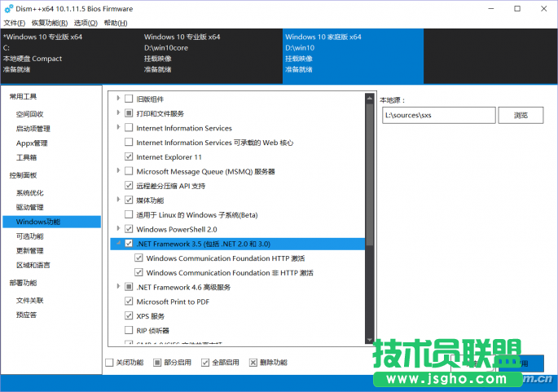The width and height of the screenshot is (558, 392).
Task: Select the D:\win10core mounted image tile
Action: (211, 53)
